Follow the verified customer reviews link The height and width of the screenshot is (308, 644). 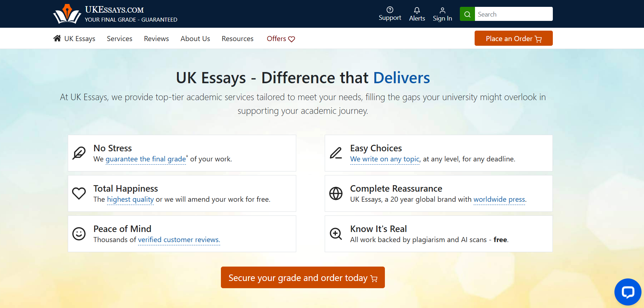[x=179, y=240]
